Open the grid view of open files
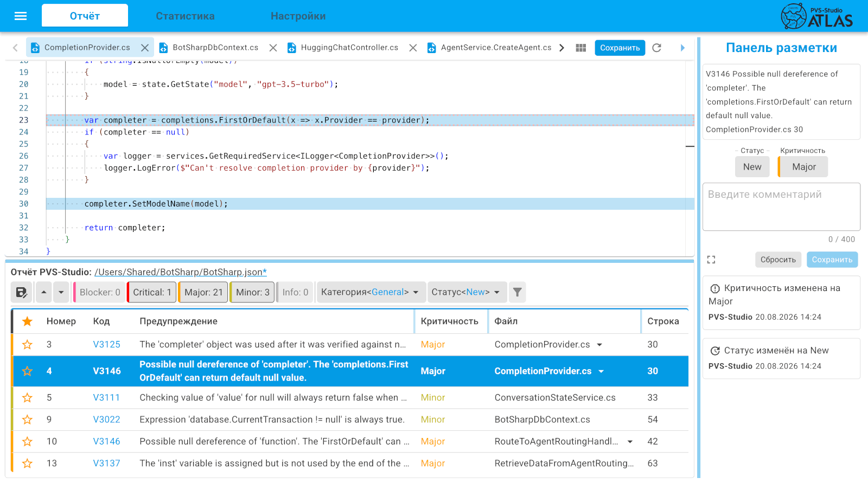Viewport: 868px width, 484px height. (581, 48)
